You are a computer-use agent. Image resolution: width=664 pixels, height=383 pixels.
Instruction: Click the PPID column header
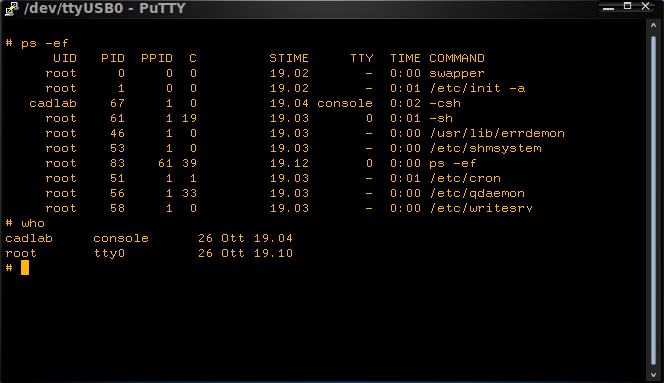[x=157, y=58]
